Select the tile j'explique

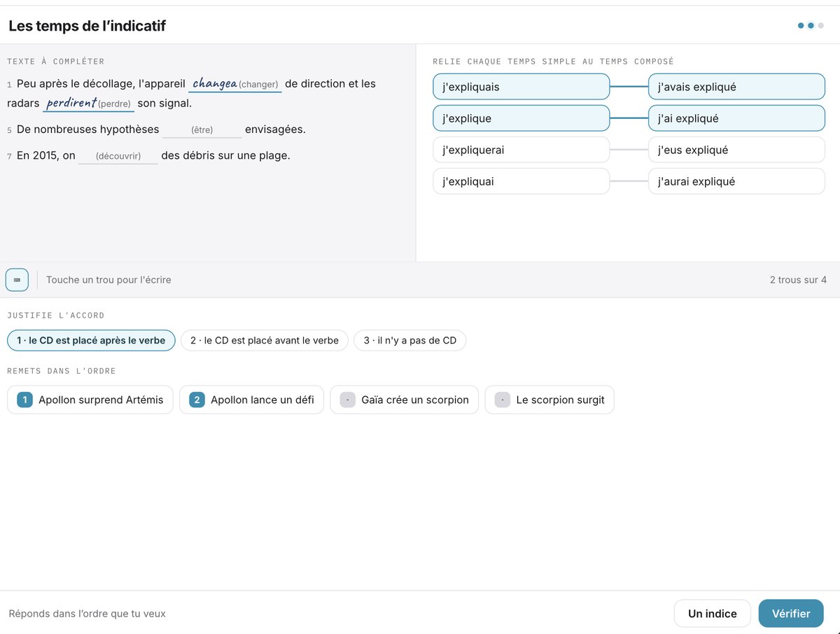pyautogui.click(x=521, y=118)
